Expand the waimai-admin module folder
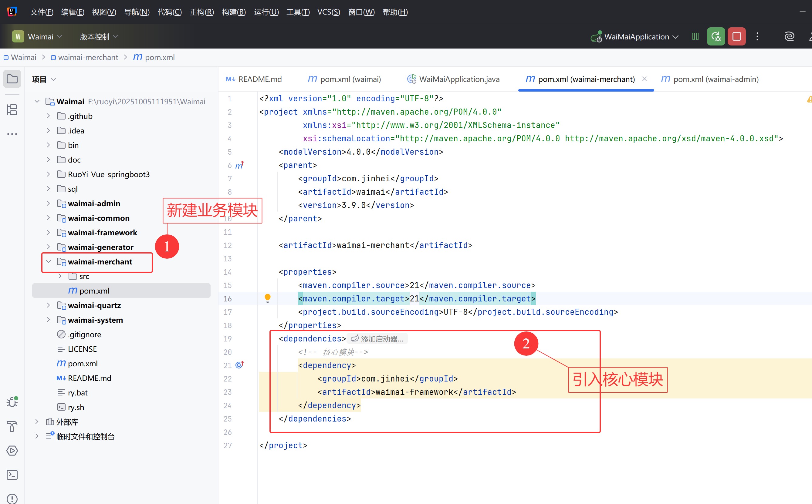Screen dimensions: 812x504 (x=48, y=203)
